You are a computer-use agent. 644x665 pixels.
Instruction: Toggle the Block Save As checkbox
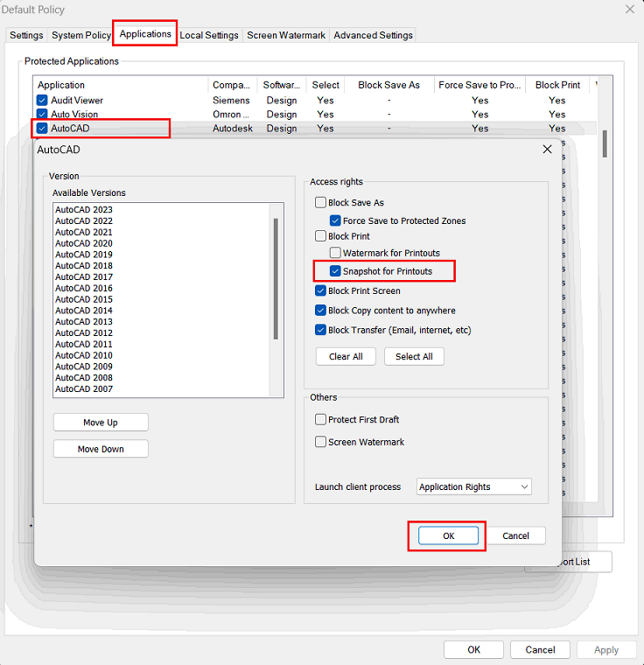pos(320,202)
